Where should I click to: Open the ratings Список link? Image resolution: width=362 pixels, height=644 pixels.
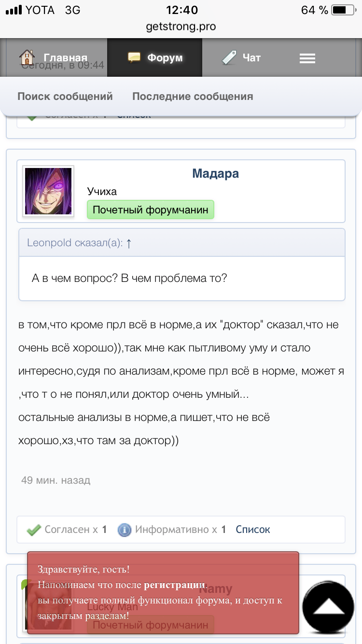click(x=252, y=530)
